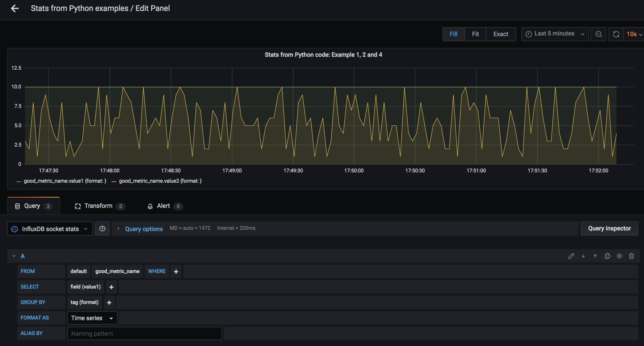Move query A up

[x=595, y=256]
